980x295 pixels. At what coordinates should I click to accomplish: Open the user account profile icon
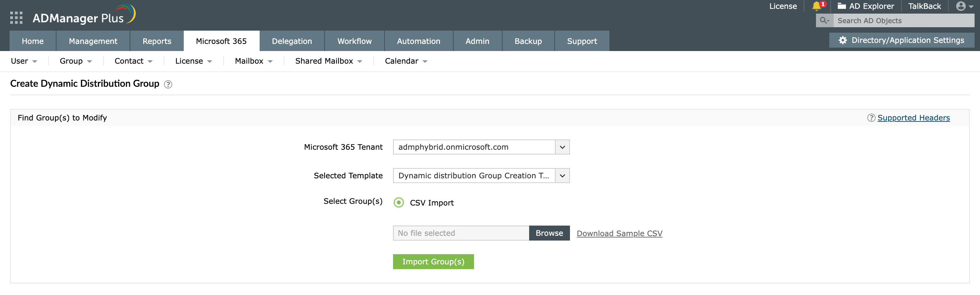pyautogui.click(x=961, y=6)
